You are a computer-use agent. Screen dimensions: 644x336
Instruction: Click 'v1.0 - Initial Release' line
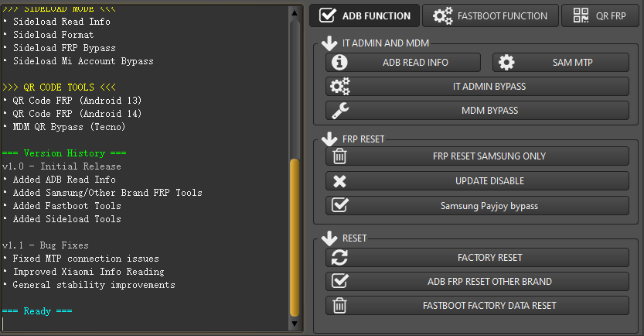click(62, 166)
